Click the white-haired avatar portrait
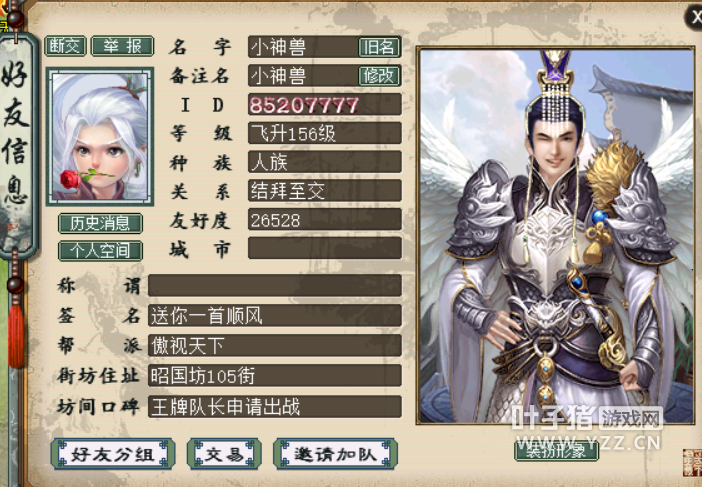Screen dimensions: 702x487 coord(100,137)
